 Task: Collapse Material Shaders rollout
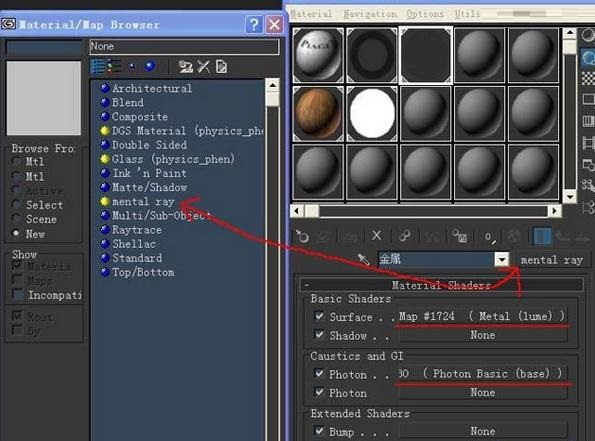pyautogui.click(x=441, y=285)
